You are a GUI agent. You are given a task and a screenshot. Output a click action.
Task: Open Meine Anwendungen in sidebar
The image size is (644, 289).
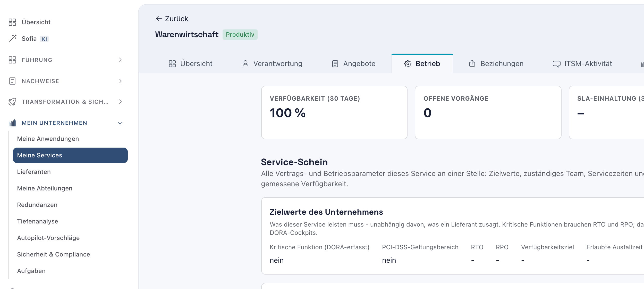(x=70, y=139)
